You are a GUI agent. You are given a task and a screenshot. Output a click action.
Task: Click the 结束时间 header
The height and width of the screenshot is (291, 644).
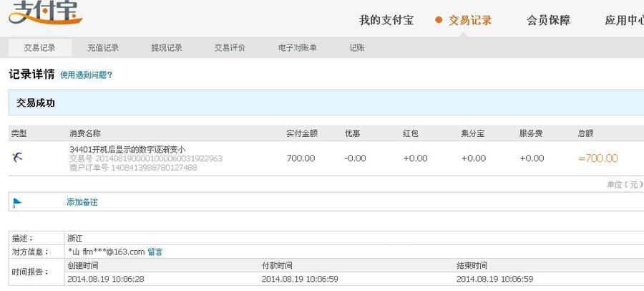(472, 265)
